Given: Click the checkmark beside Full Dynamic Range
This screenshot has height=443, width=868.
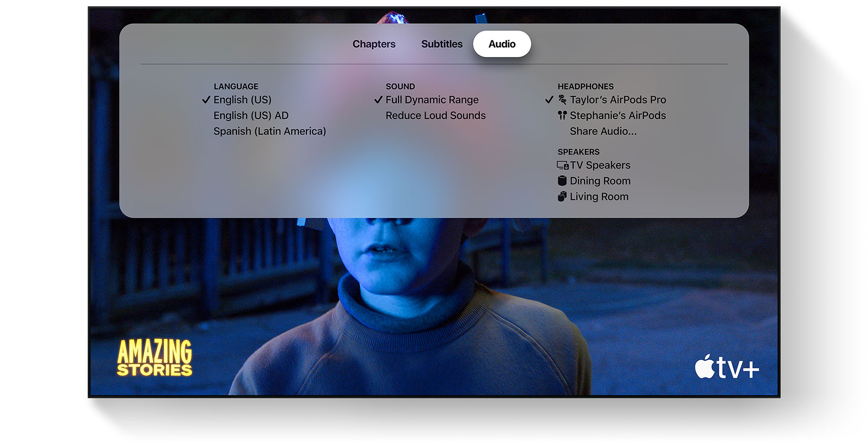Looking at the screenshot, I should coord(378,100).
